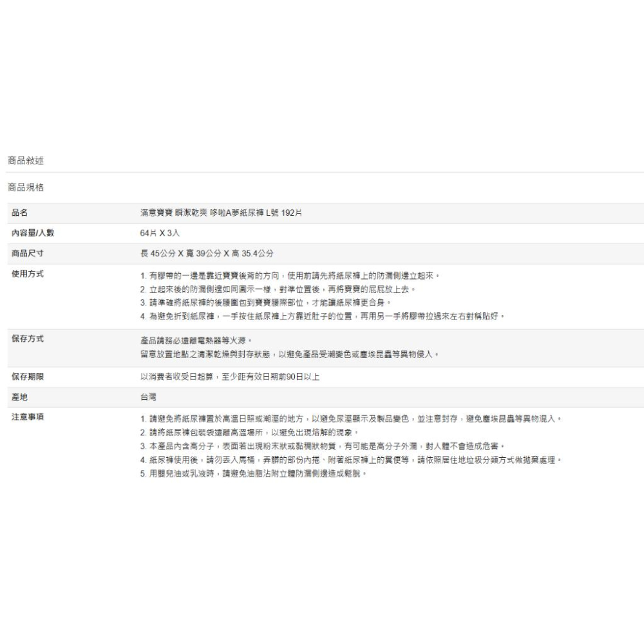Click the 商品敘述 section heading
The width and height of the screenshot is (644, 644).
coord(25,160)
